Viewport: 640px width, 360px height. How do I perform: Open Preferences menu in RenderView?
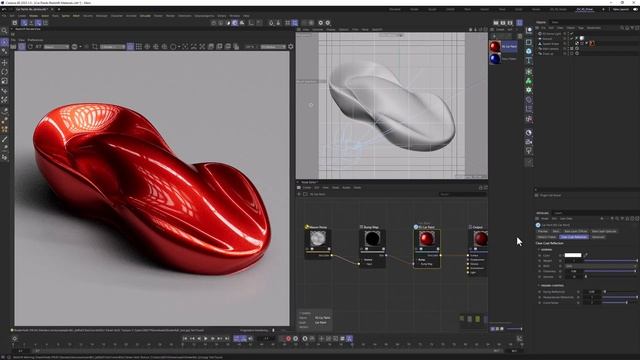point(35,40)
